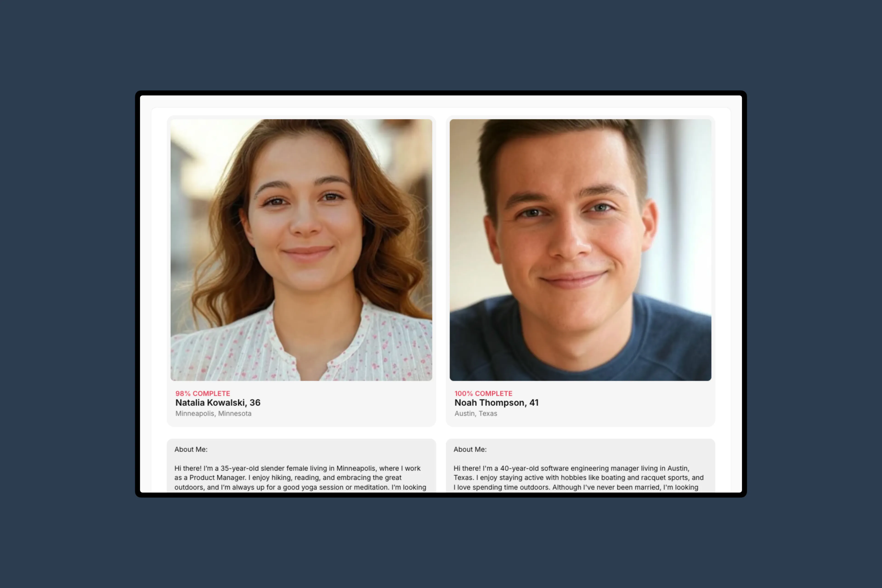This screenshot has width=882, height=588.
Task: Click "hiking, reading" in Natalia's bio
Action: tap(295, 478)
